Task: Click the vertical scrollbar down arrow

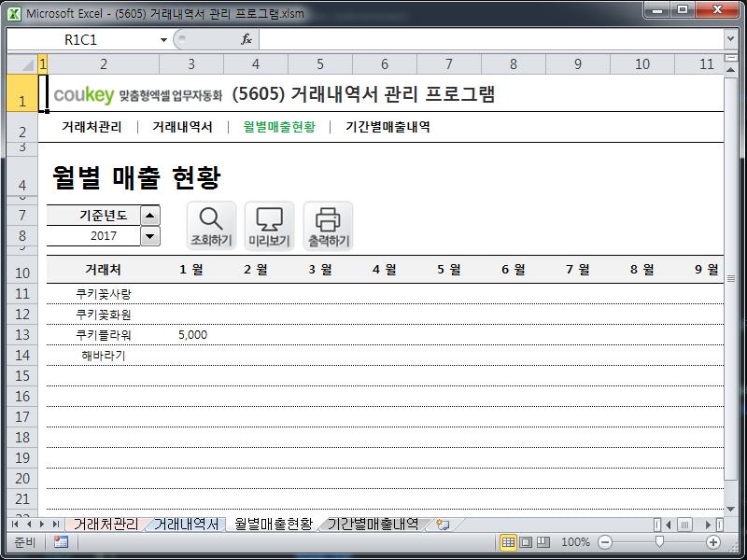Action: click(731, 509)
